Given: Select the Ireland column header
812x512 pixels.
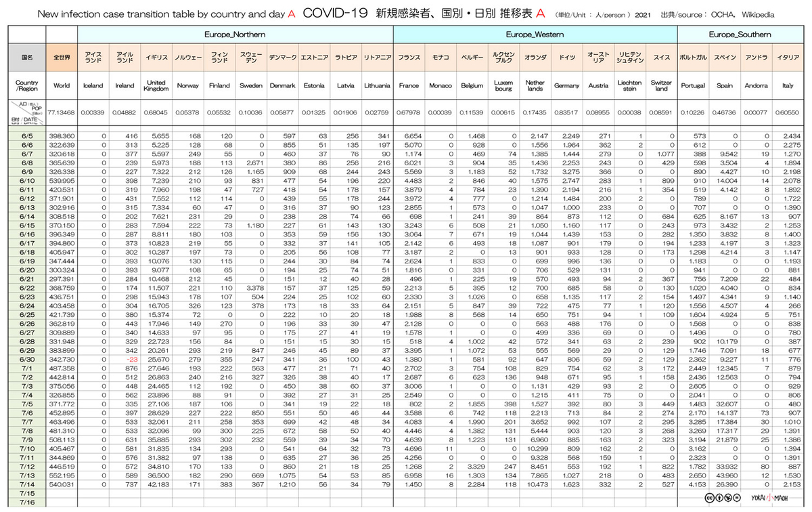Looking at the screenshot, I should click(125, 86).
